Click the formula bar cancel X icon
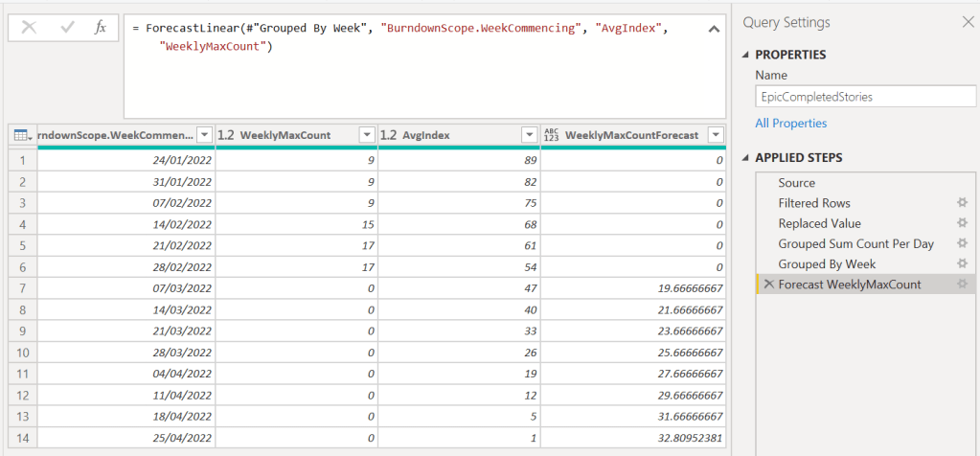This screenshot has height=456, width=980. [29, 28]
